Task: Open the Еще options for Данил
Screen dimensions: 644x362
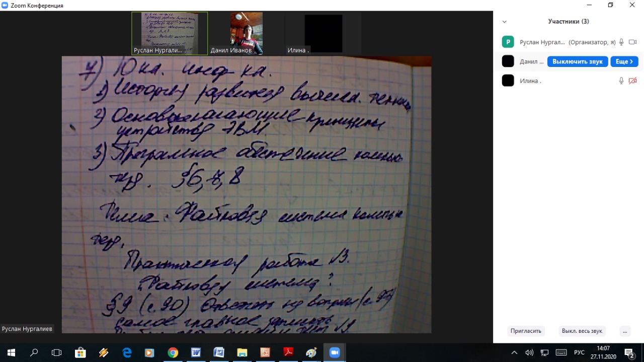Action: (624, 61)
